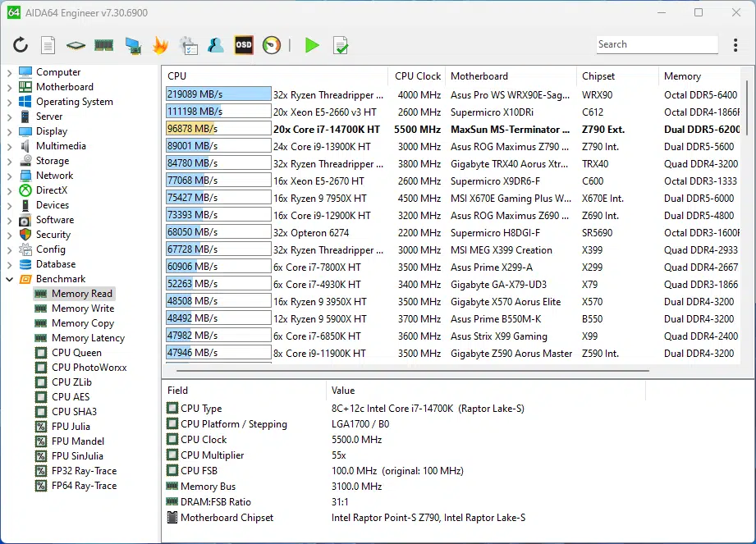This screenshot has height=544, width=756.
Task: Expand the Multimedia tree node
Action: coord(9,146)
